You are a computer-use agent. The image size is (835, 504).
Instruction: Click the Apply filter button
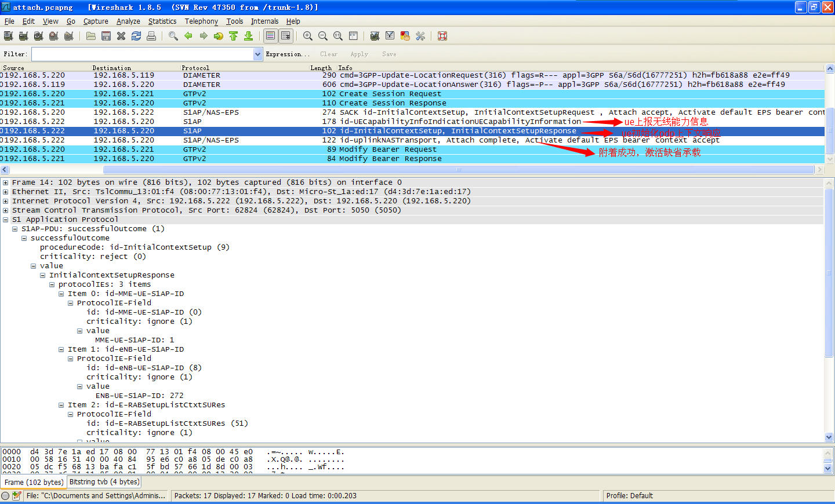[360, 54]
